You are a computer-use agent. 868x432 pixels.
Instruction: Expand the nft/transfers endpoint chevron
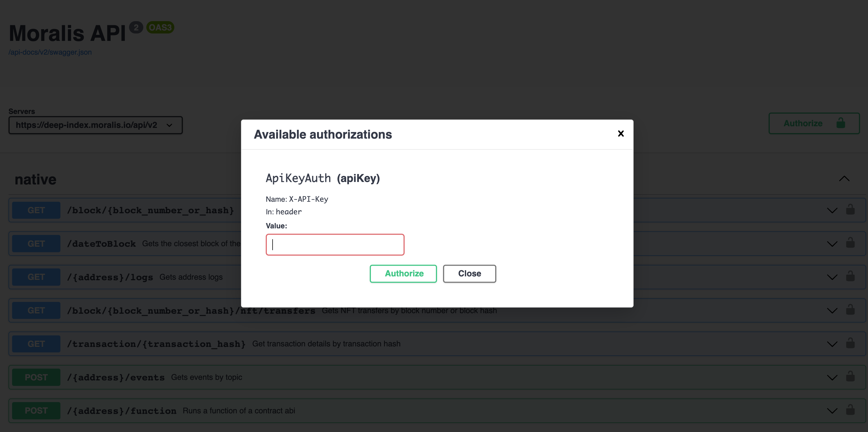coord(832,311)
